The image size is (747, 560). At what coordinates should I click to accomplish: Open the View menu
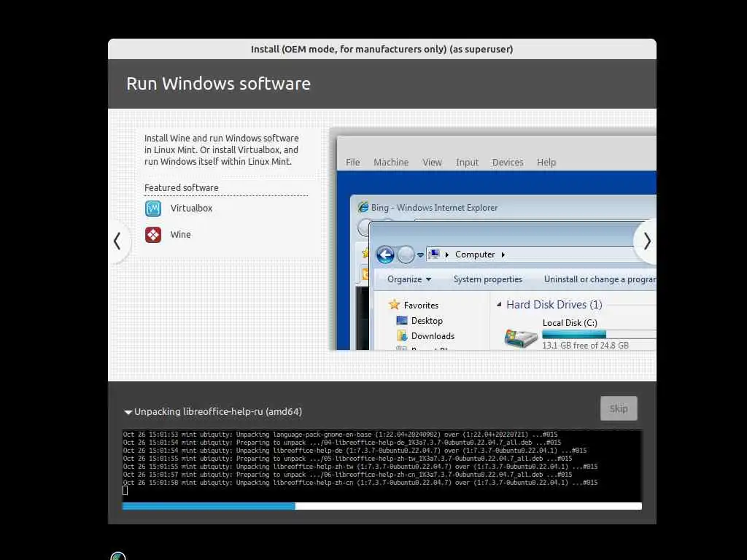432,163
